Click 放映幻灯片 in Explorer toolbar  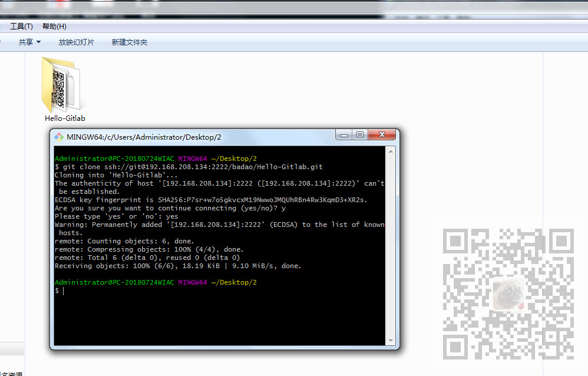(77, 42)
